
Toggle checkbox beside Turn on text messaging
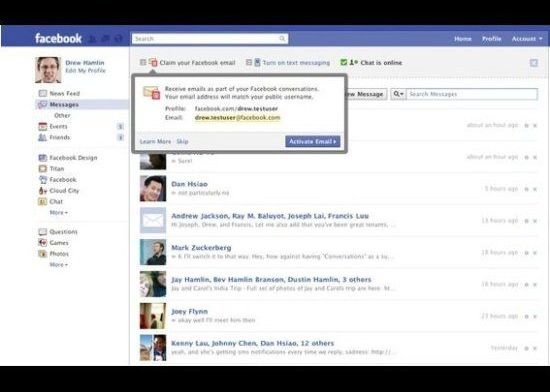pos(249,62)
